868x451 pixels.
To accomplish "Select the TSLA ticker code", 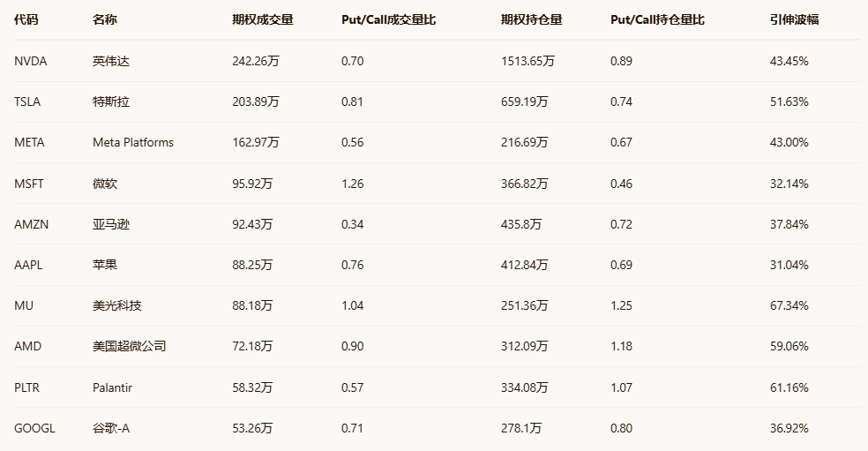I will coord(27,101).
